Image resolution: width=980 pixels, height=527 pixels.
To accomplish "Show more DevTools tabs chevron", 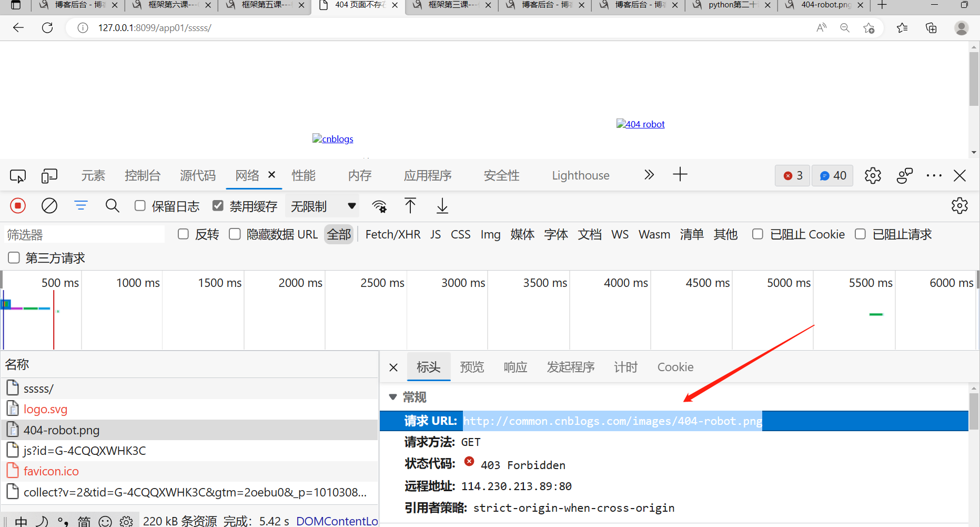I will pyautogui.click(x=649, y=175).
